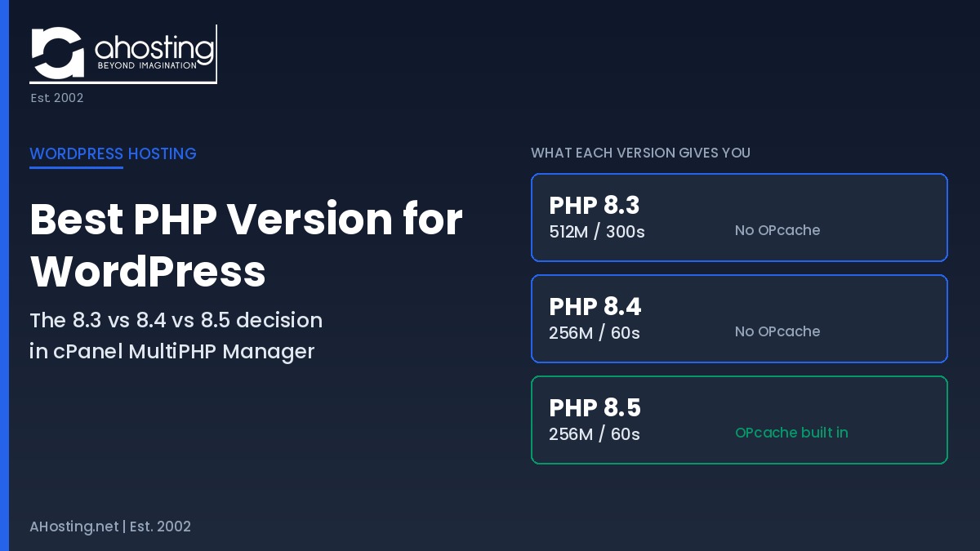Viewport: 980px width, 551px height.
Task: Click the 'Best PHP Version for WordPress' headline
Action: coord(246,245)
